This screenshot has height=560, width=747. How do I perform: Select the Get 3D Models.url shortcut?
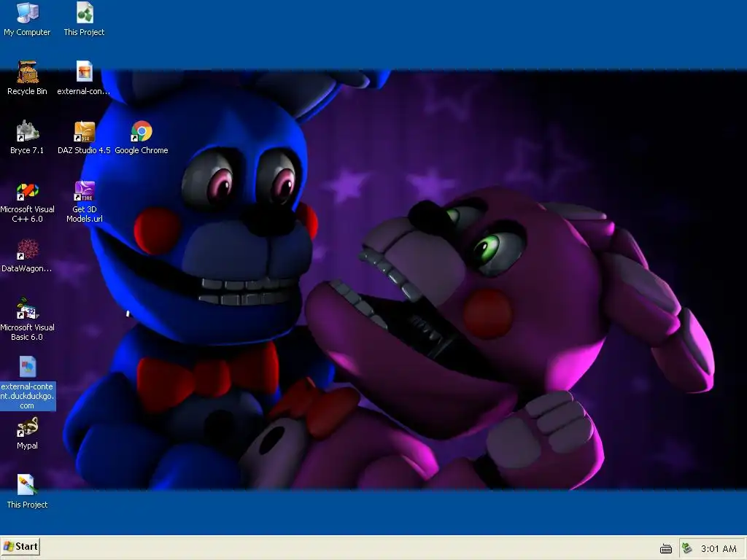[85, 203]
